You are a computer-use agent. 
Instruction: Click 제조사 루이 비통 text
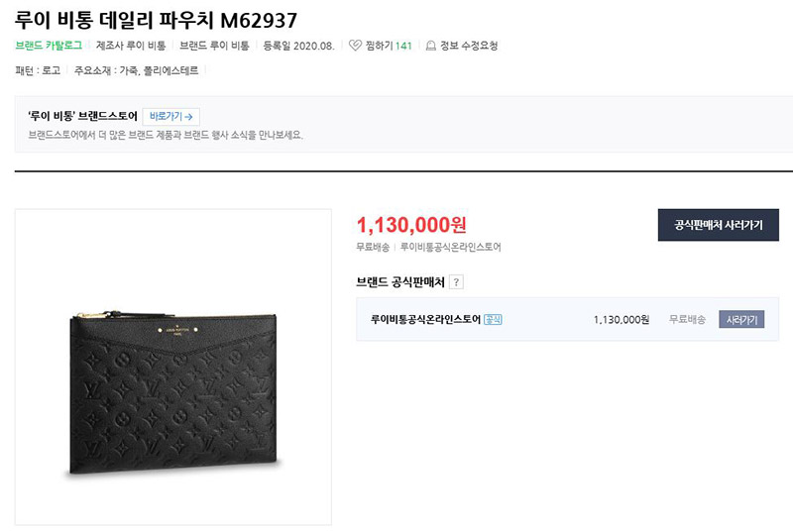point(131,46)
